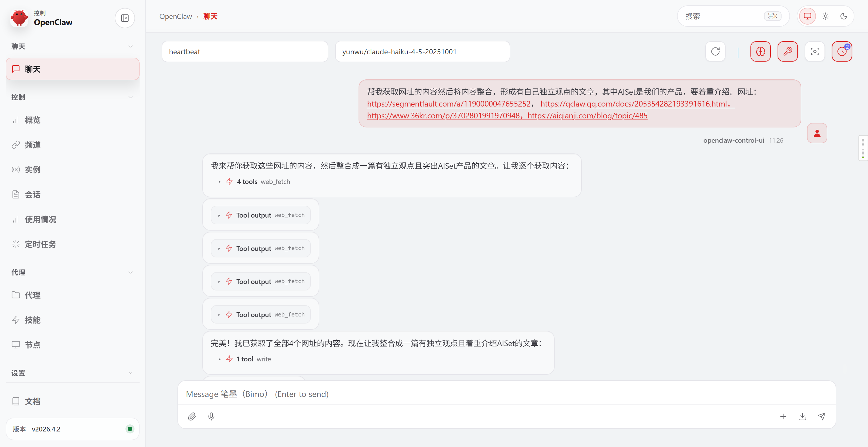Collapse the 控制 sidebar section

point(72,97)
